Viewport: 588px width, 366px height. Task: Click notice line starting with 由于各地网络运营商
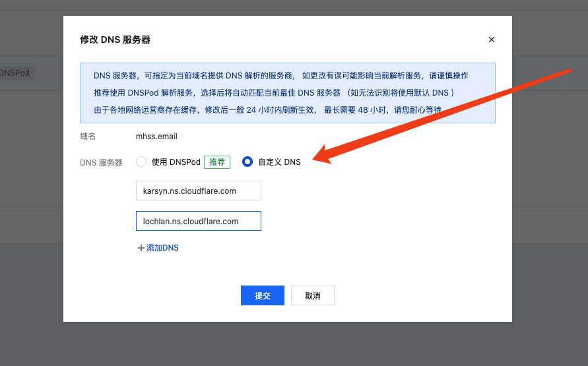pos(268,110)
